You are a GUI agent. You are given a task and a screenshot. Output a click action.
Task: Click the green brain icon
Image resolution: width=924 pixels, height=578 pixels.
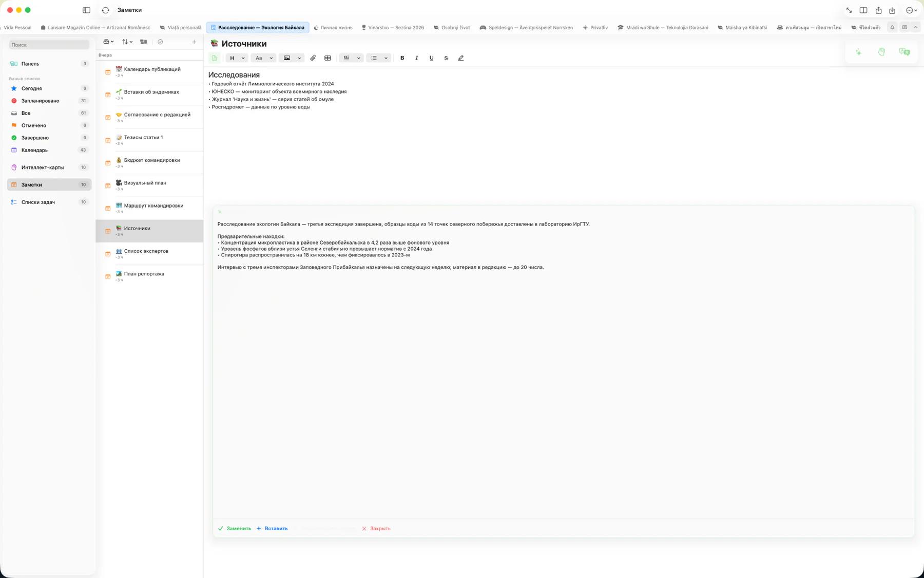click(x=881, y=52)
